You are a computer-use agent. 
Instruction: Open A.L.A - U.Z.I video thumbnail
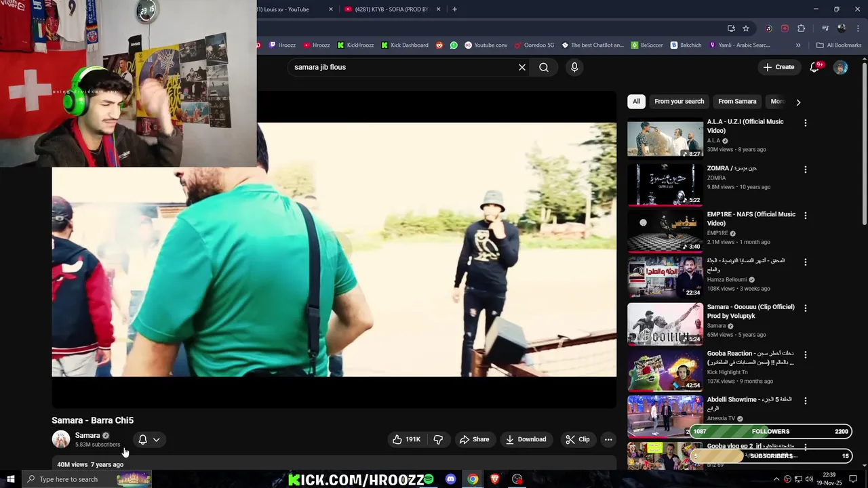point(665,138)
